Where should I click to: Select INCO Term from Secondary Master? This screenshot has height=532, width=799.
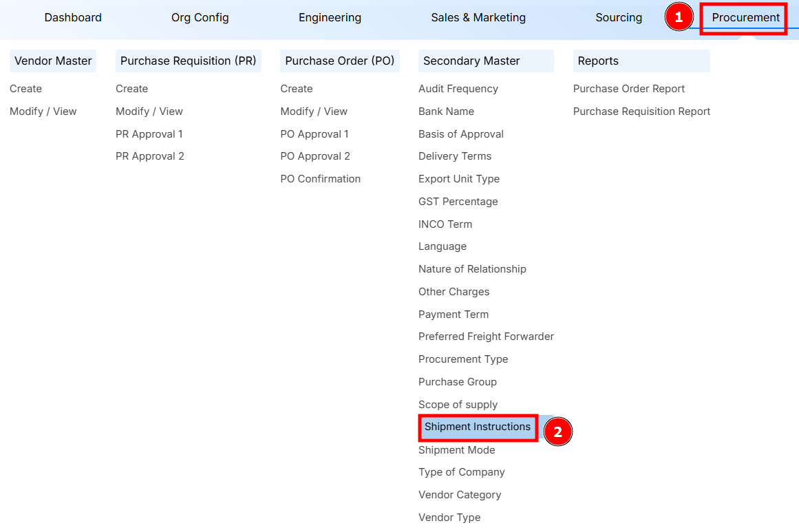click(x=445, y=224)
